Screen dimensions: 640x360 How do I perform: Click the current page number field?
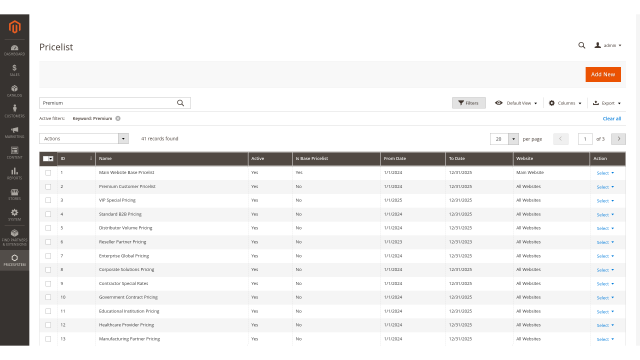click(x=585, y=139)
